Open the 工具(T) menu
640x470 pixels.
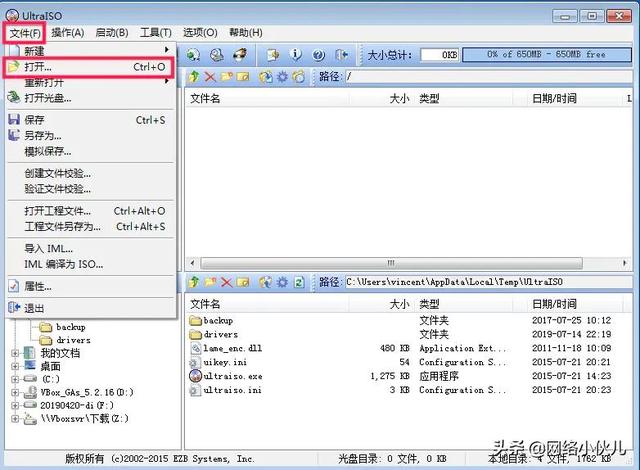point(156,33)
